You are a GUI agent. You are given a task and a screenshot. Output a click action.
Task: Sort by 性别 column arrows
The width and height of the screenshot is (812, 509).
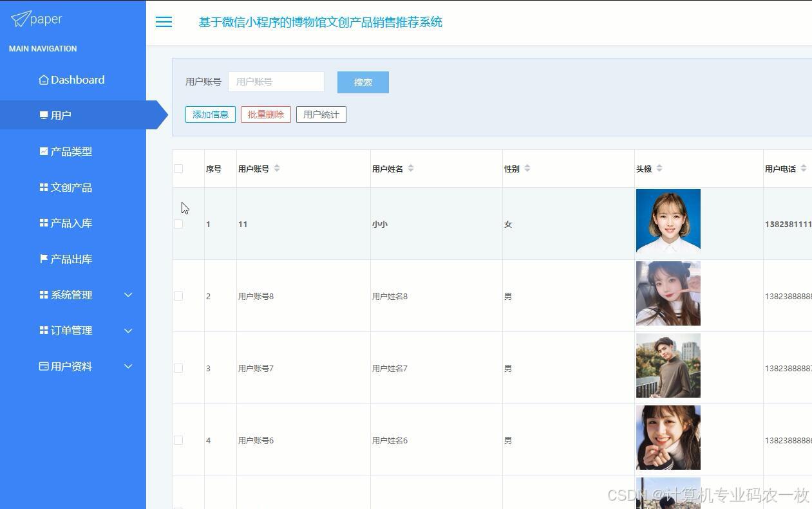(x=527, y=168)
